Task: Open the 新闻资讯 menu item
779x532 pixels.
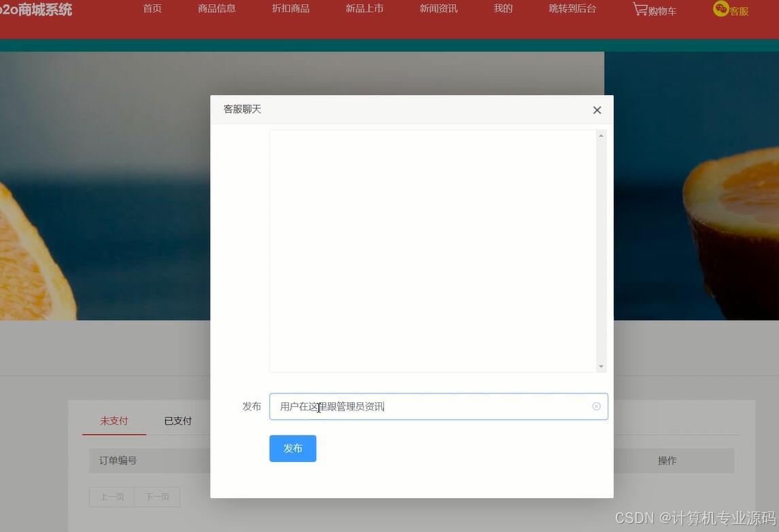Action: click(x=438, y=9)
